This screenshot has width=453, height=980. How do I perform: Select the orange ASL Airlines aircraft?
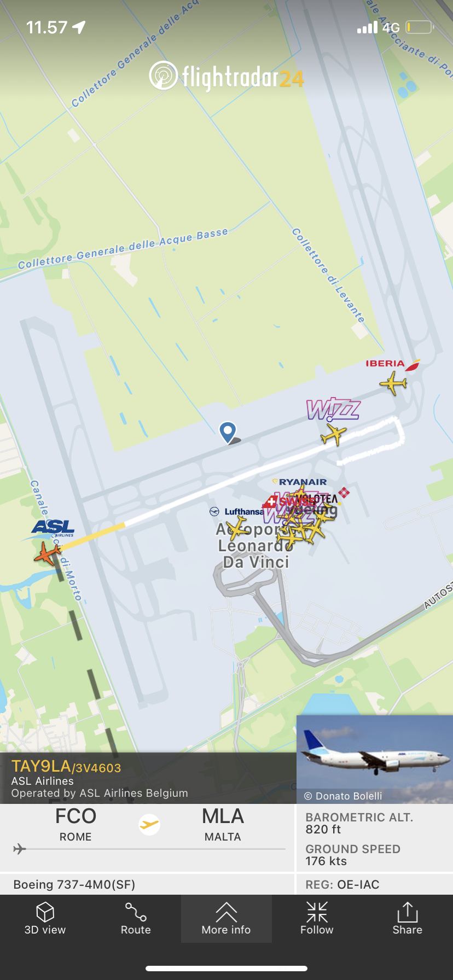[x=48, y=553]
